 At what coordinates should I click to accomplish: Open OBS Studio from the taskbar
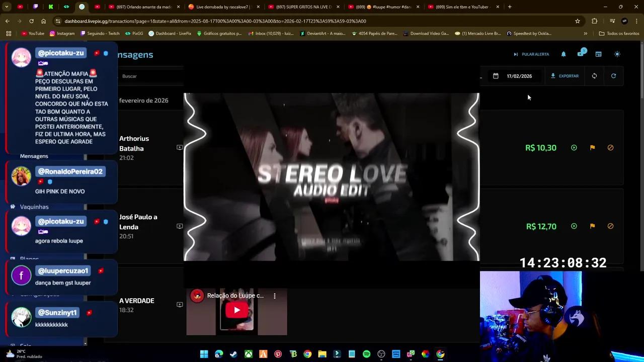pyautogui.click(x=381, y=354)
